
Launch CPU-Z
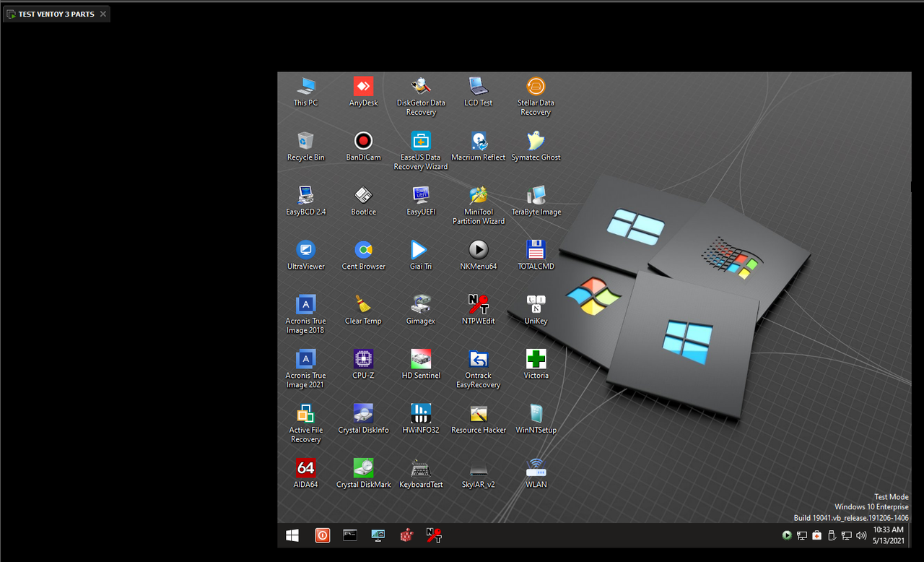(363, 364)
